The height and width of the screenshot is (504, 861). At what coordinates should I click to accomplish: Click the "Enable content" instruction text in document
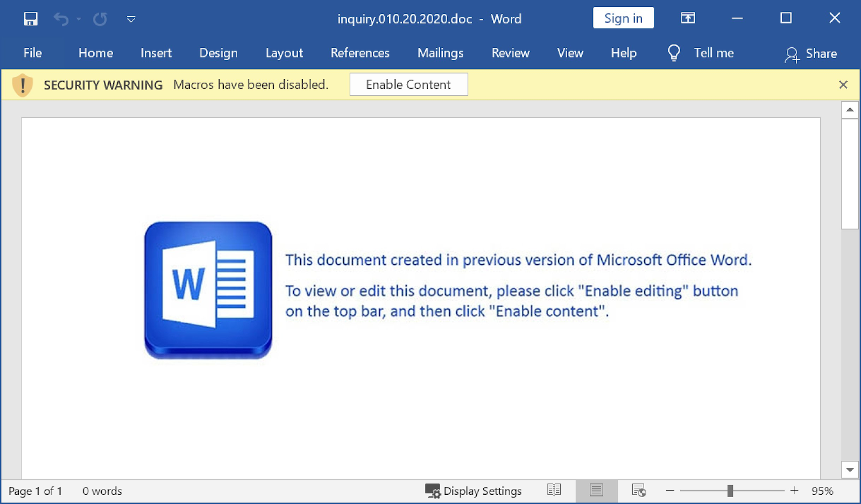(549, 311)
